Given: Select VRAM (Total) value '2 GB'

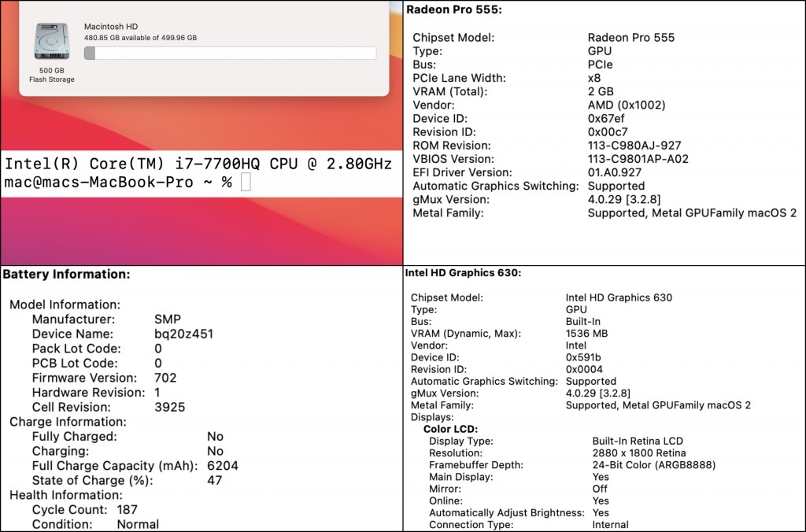Looking at the screenshot, I should pyautogui.click(x=601, y=91).
